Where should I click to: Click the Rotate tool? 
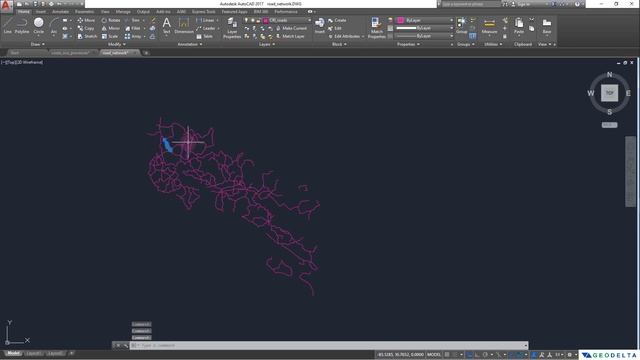111,20
